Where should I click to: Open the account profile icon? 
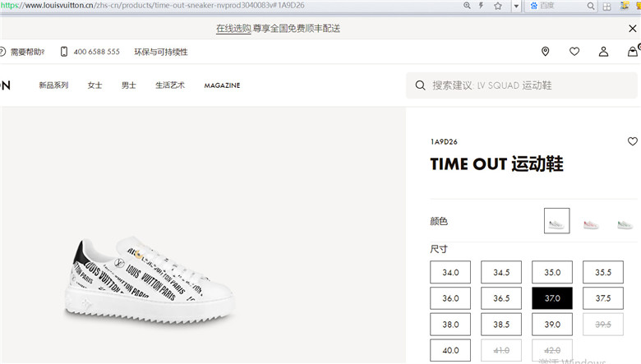click(603, 52)
